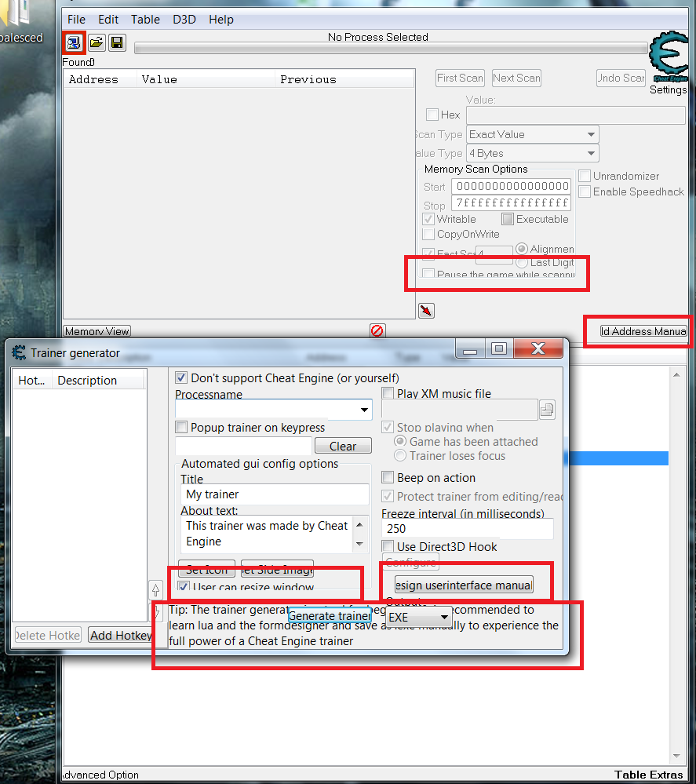Enable Beep on action checkbox
Screen dimensions: 696x784
point(388,477)
